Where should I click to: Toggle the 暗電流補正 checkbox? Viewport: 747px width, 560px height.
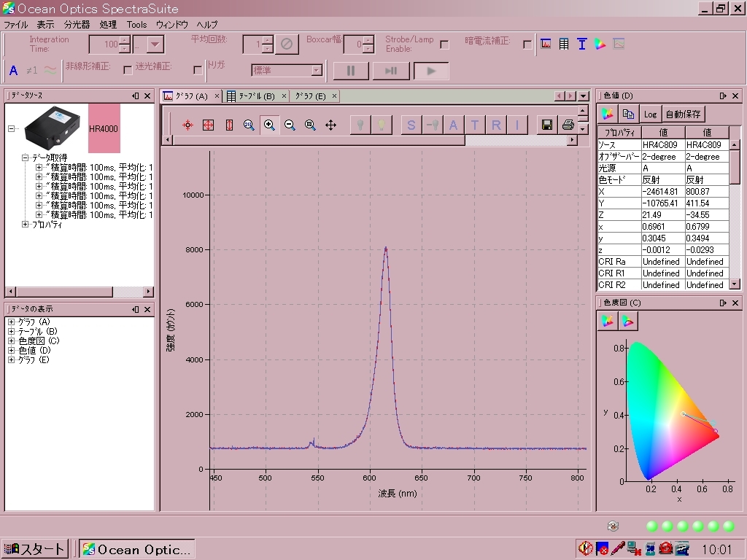527,44
